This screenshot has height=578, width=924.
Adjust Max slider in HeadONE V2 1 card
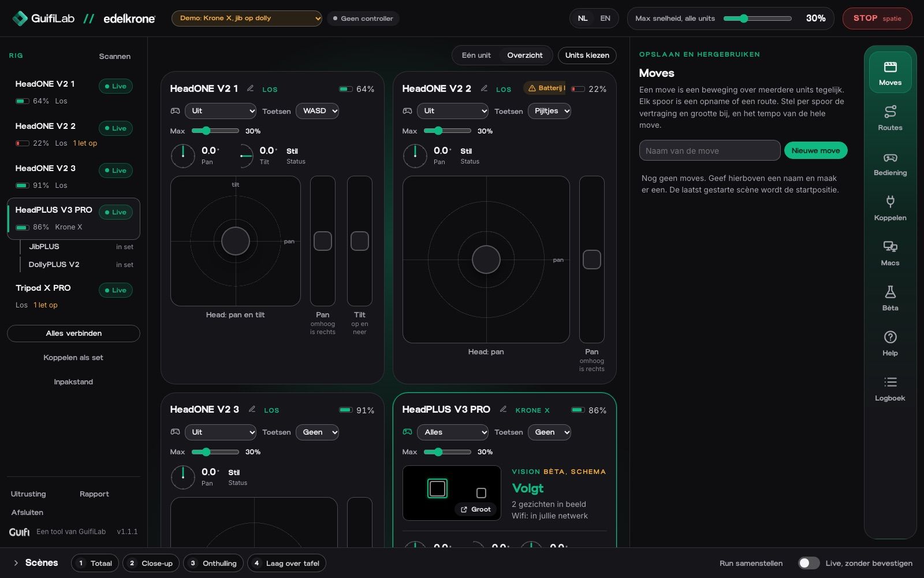[x=215, y=131]
